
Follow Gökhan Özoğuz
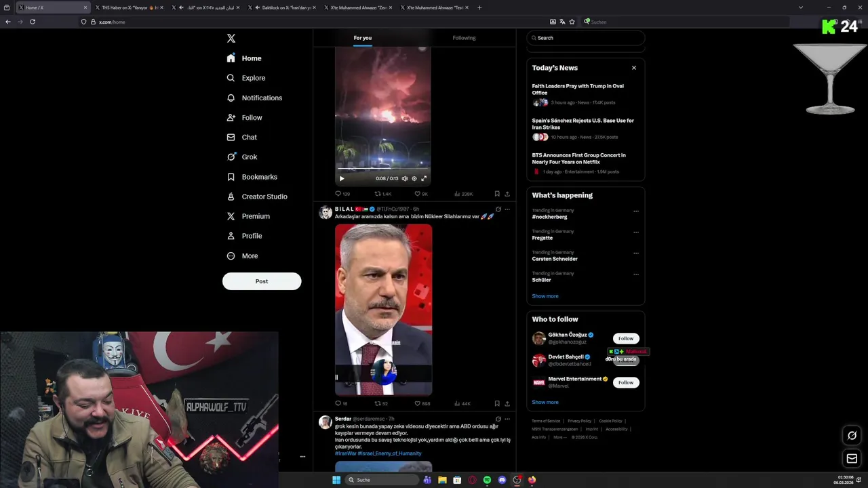pos(626,338)
